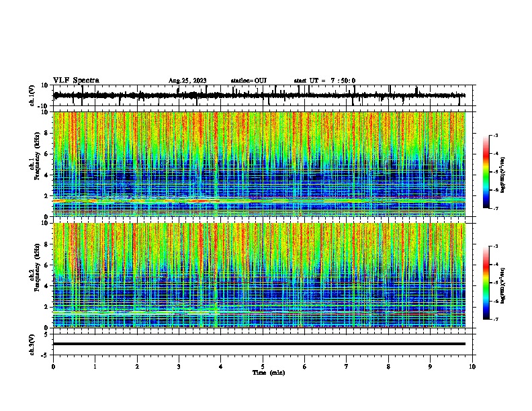Image resolution: width=532 pixels, height=411 pixels.
Task: Click the "-5" tick on ch.3(V) axis
Action: click(45, 355)
